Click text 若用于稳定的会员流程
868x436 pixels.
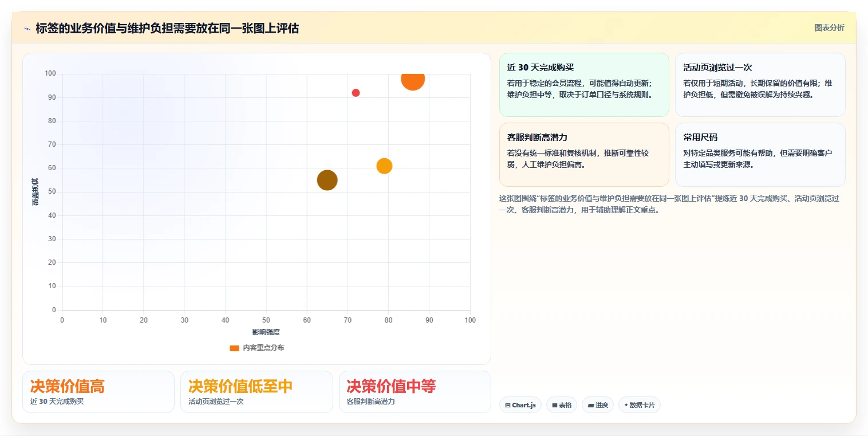pos(546,83)
